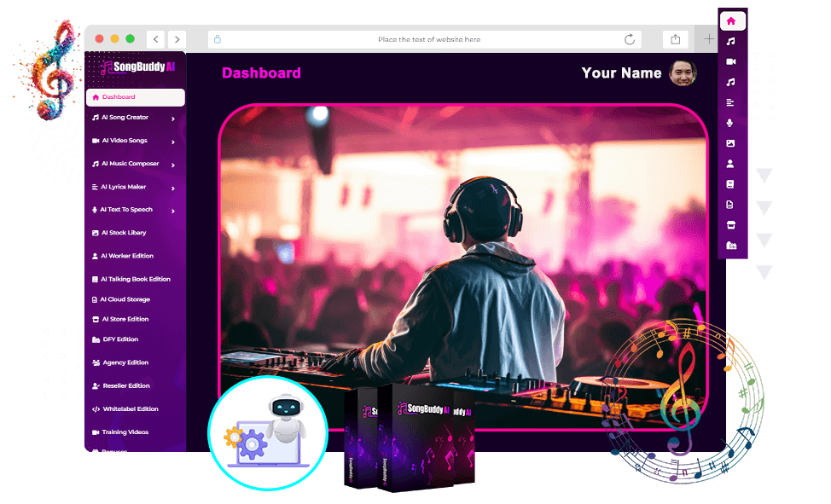Expand the AI Text To Speech chevron
Image resolution: width=831 pixels, height=504 pixels.
(173, 211)
